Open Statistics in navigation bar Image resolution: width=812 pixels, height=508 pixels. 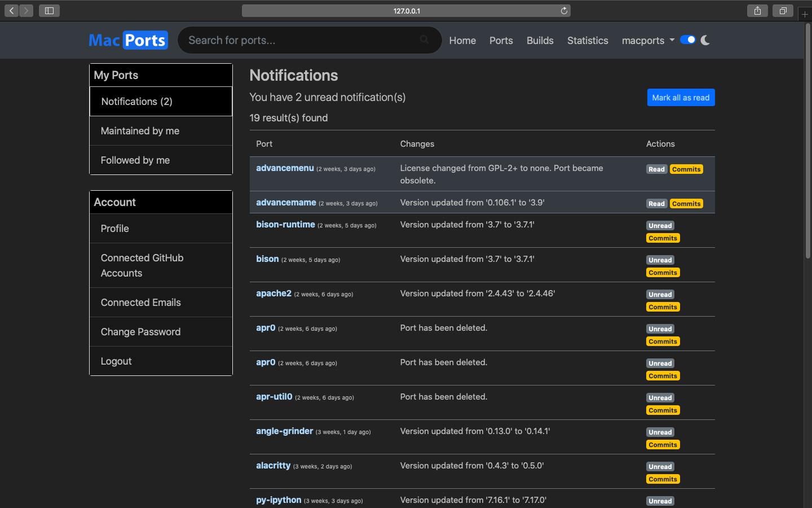tap(588, 41)
